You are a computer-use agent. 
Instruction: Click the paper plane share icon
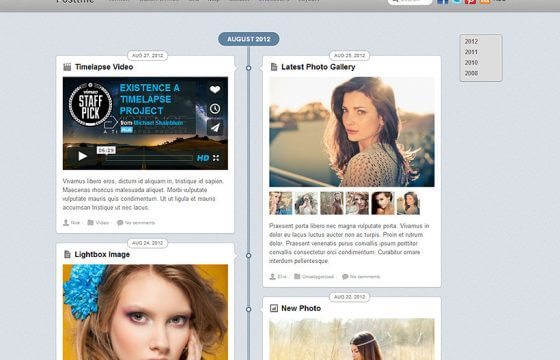click(x=215, y=128)
